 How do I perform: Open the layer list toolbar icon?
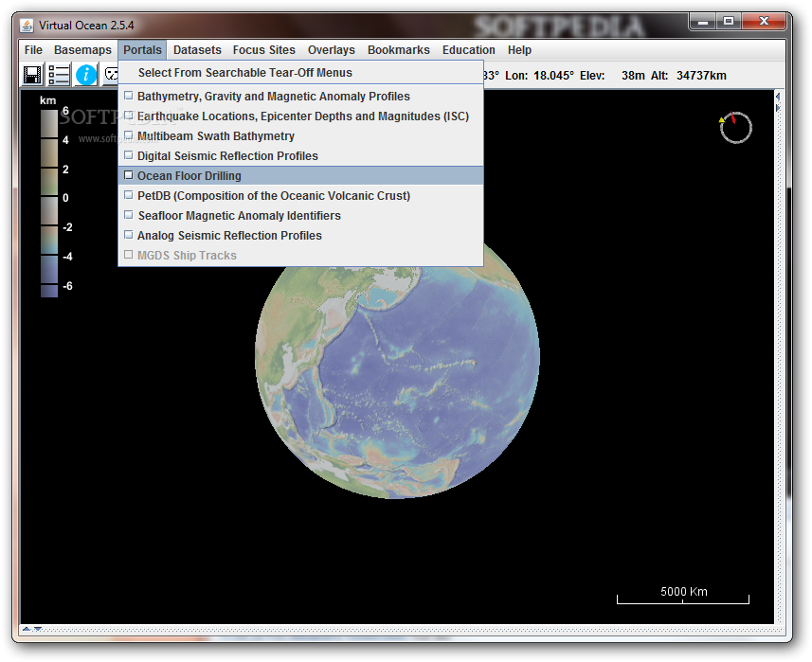pyautogui.click(x=59, y=75)
